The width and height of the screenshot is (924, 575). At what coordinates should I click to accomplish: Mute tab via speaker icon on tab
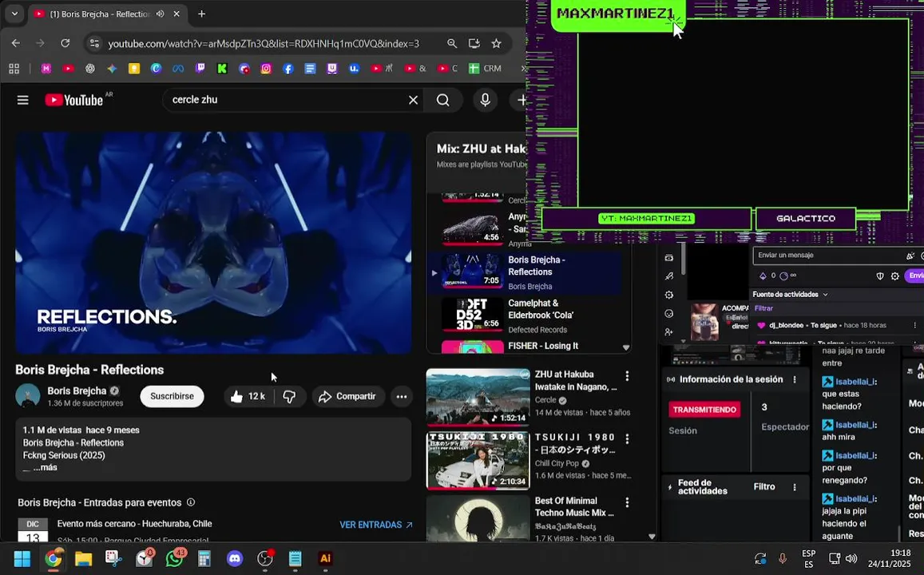tap(161, 14)
